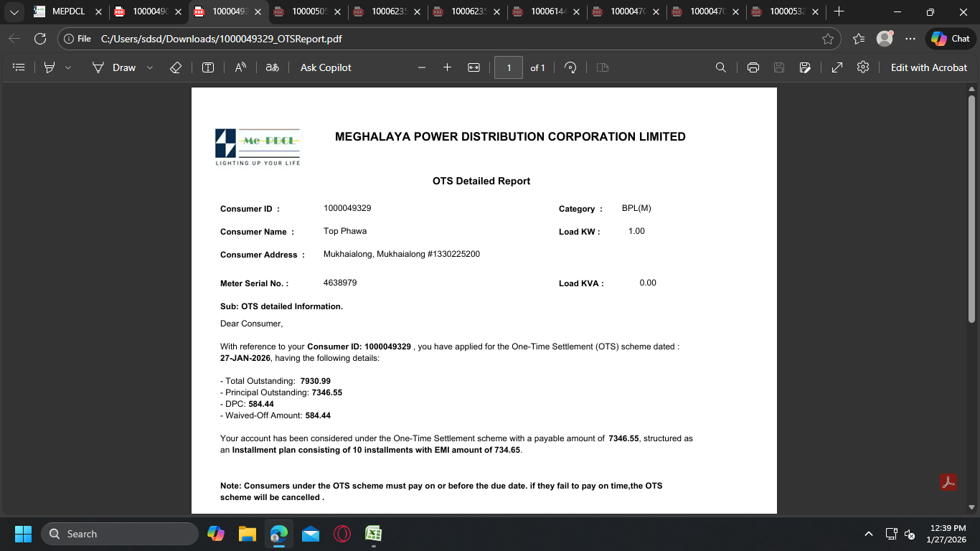Close the 1000050 tab
Image resolution: width=980 pixels, height=551 pixels.
[337, 11]
